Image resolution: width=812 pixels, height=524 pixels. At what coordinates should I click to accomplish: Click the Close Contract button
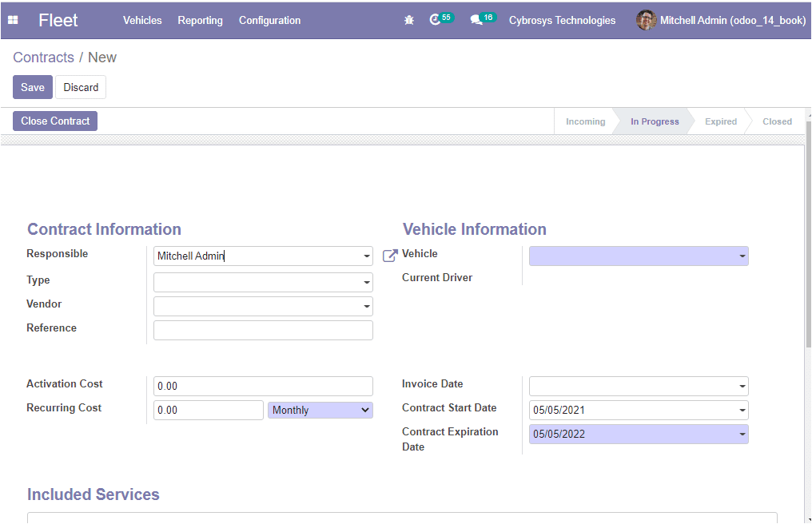[x=55, y=121]
